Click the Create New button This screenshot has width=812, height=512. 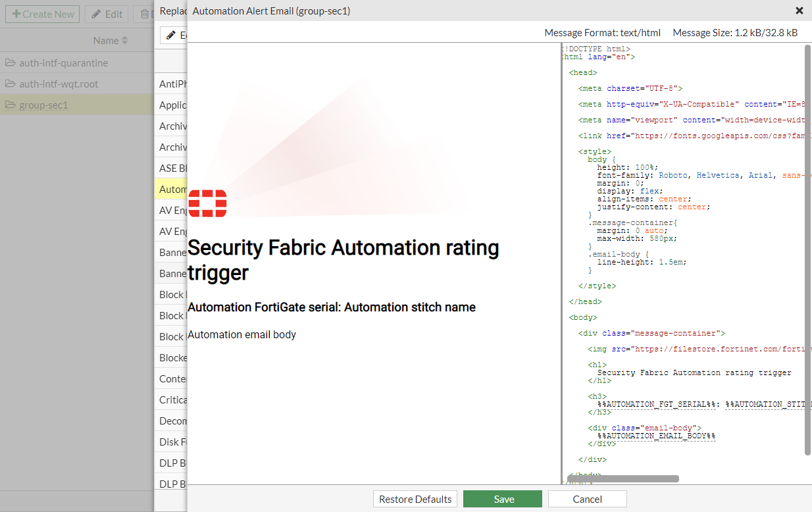(x=43, y=14)
